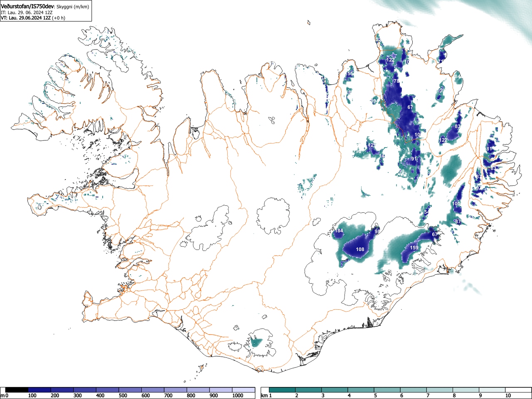Click the 'Veðurstofan/IS750dev' title text
The height and width of the screenshot is (399, 532).
click(x=28, y=7)
